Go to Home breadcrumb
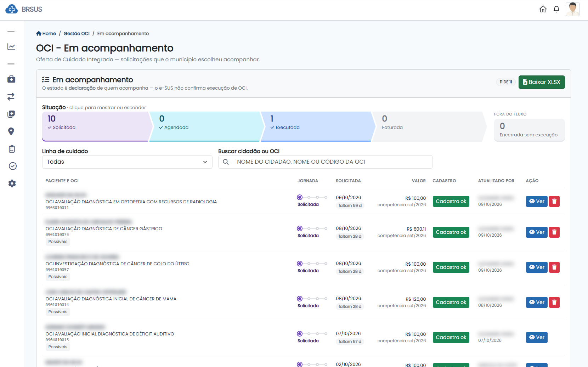The height and width of the screenshot is (367, 588). (x=46, y=33)
